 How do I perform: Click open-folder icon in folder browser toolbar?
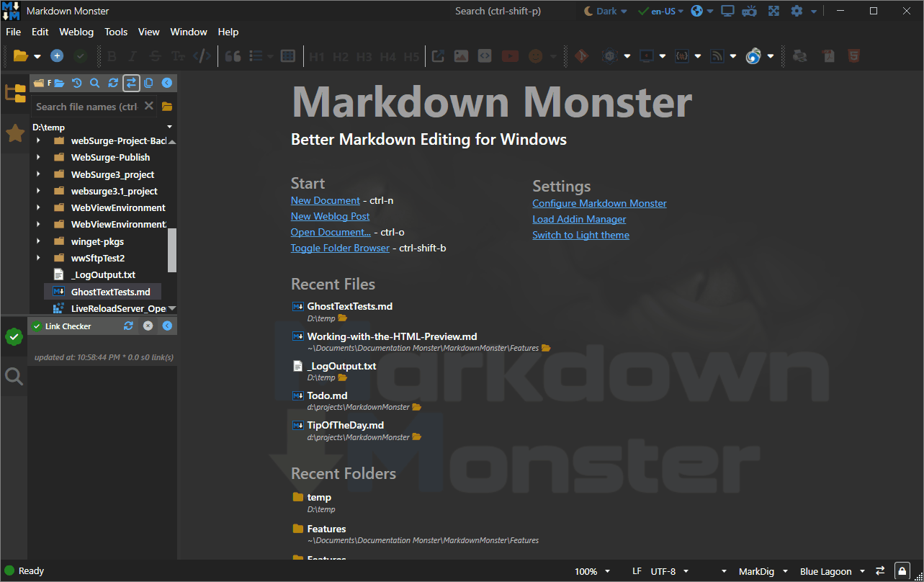(59, 83)
